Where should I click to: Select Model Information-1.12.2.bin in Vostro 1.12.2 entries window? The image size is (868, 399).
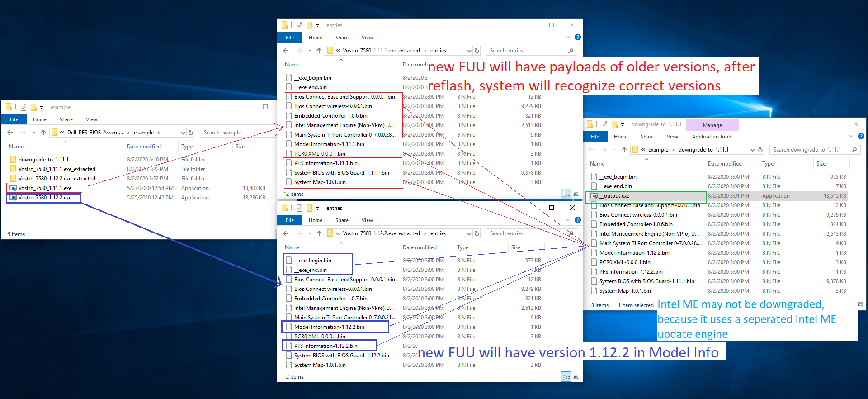[329, 327]
